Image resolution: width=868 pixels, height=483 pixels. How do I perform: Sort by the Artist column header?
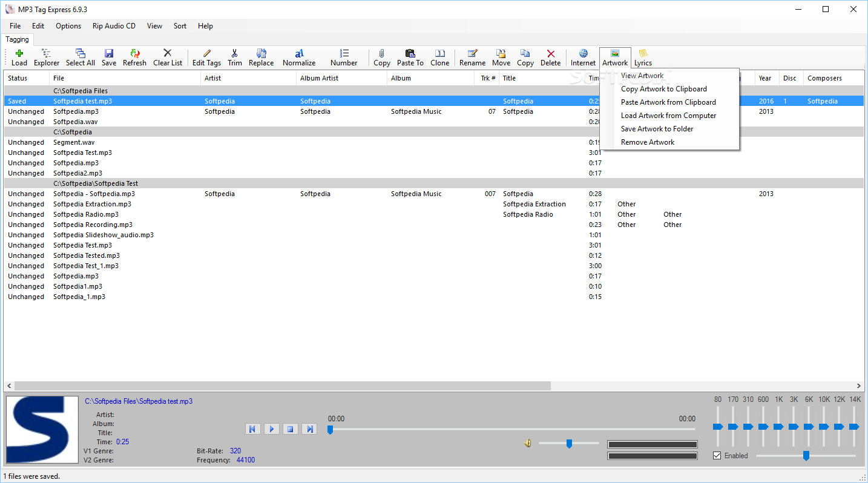249,78
